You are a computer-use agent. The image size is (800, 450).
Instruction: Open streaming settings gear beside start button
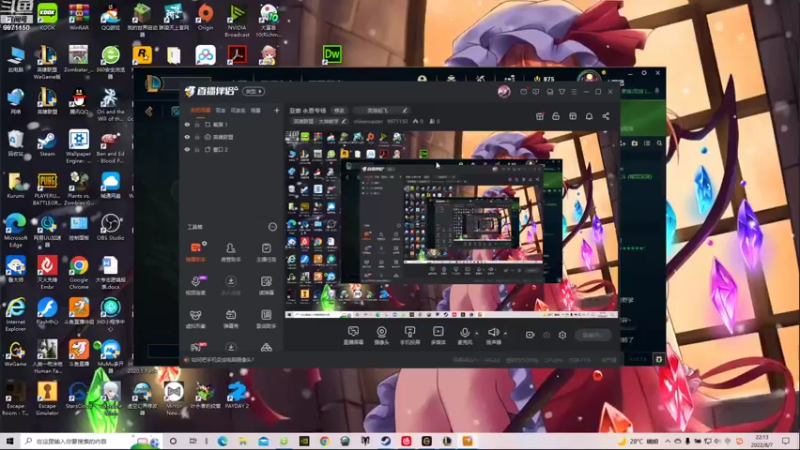coord(562,335)
